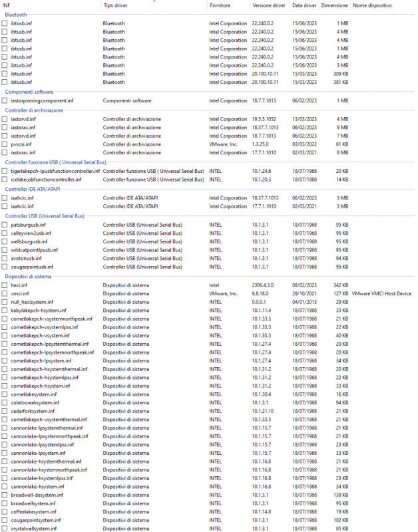Select the tigerlakepch-lpusbfunctioncontroller.inf checkbox
The width and height of the screenshot is (418, 532).
pos(5,171)
